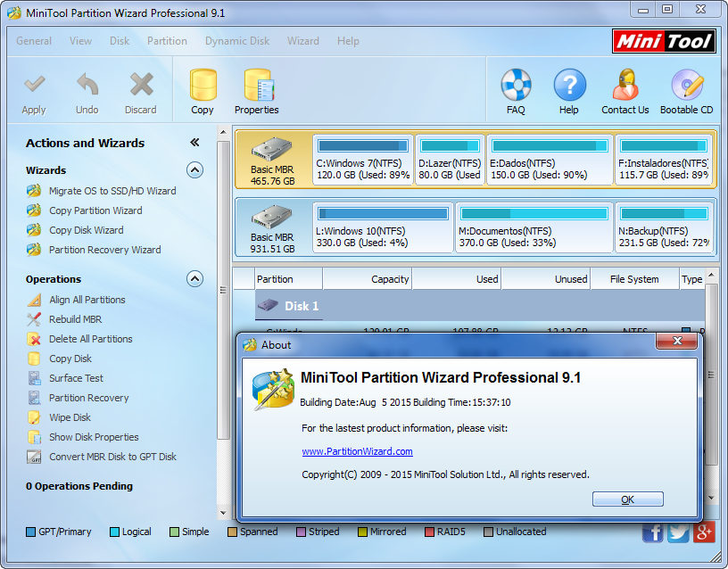
Task: Sort by the Partition column header
Action: 289,279
